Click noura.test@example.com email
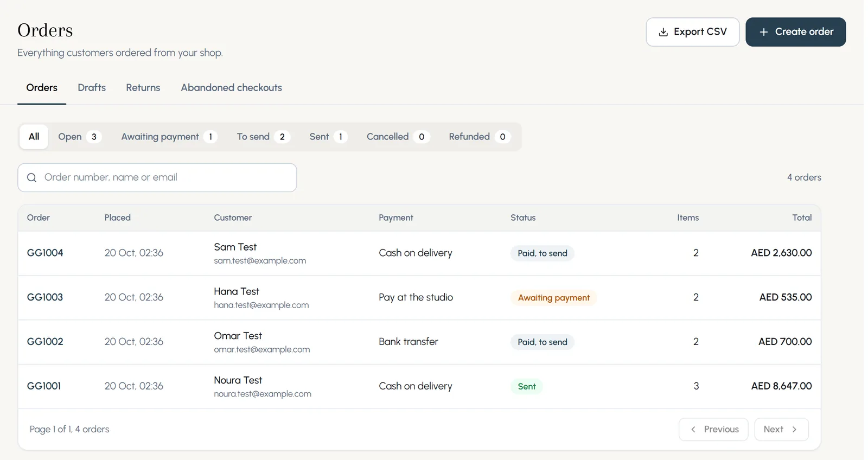The height and width of the screenshot is (460, 868). 263,394
